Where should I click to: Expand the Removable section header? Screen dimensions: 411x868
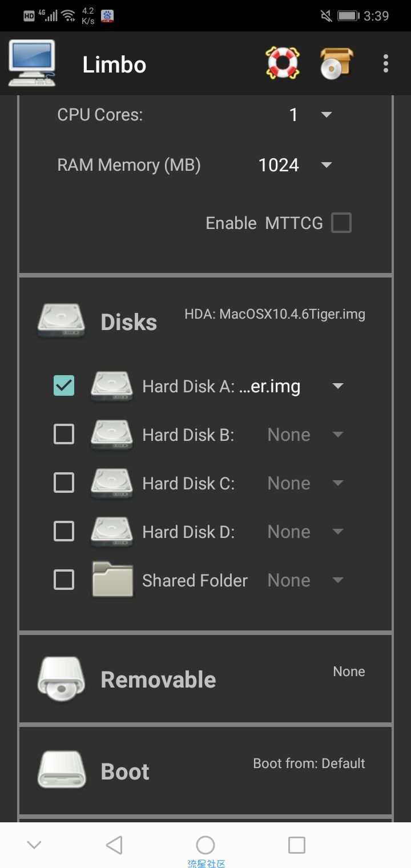205,679
